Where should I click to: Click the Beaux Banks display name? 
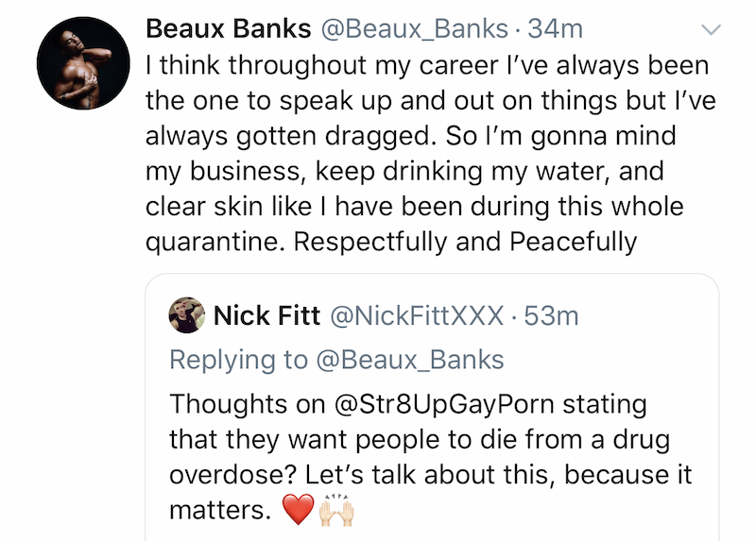pos(228,29)
